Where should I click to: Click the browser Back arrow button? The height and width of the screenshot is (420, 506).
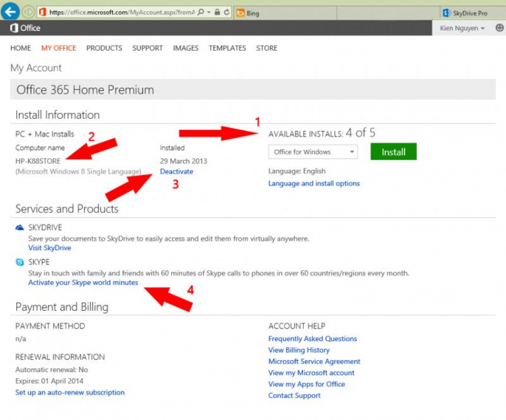[10, 11]
